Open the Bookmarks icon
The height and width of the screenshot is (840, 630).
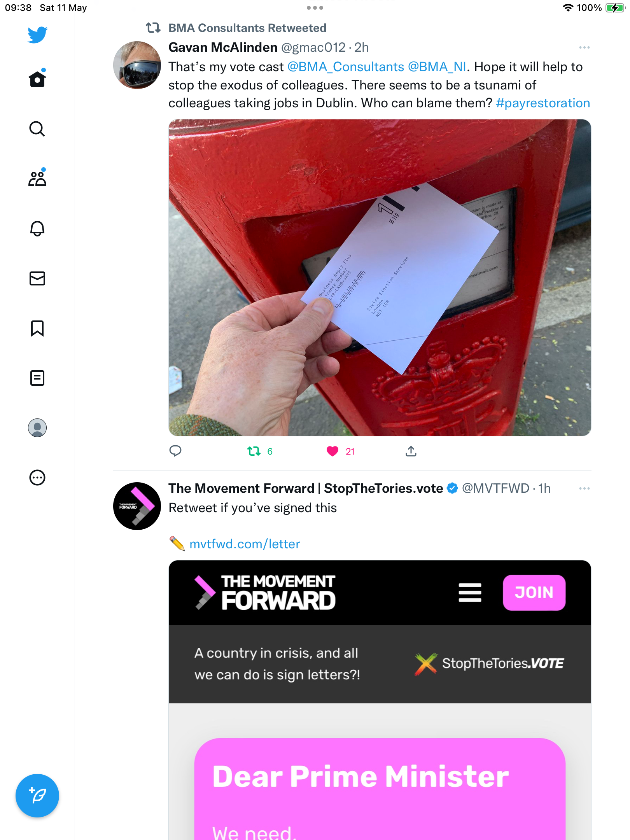[37, 328]
